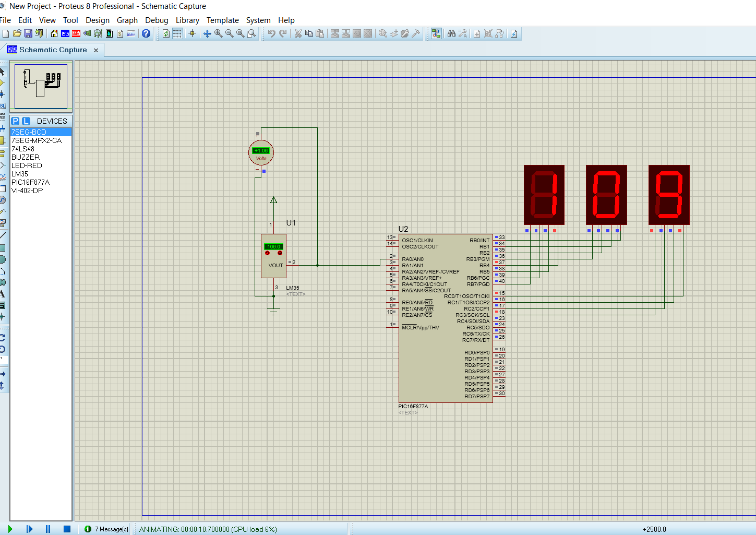Click the overview schematic thumbnail
The height and width of the screenshot is (535, 756).
click(41, 86)
